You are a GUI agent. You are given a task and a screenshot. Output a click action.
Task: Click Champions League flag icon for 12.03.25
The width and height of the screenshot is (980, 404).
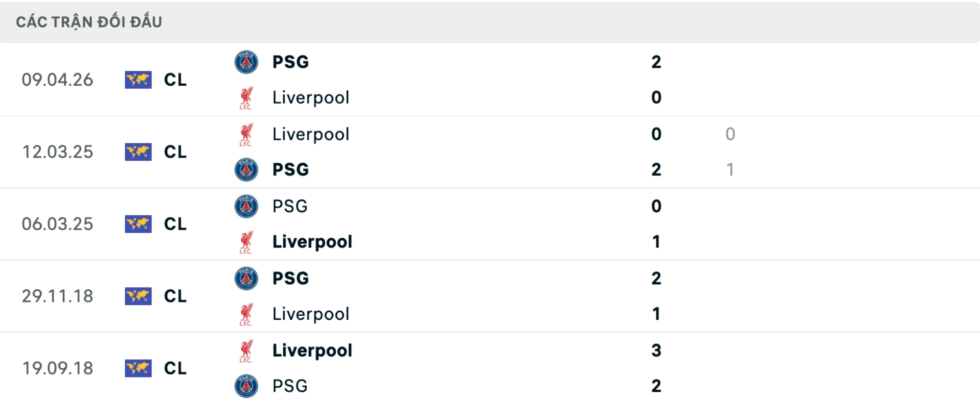(138, 152)
